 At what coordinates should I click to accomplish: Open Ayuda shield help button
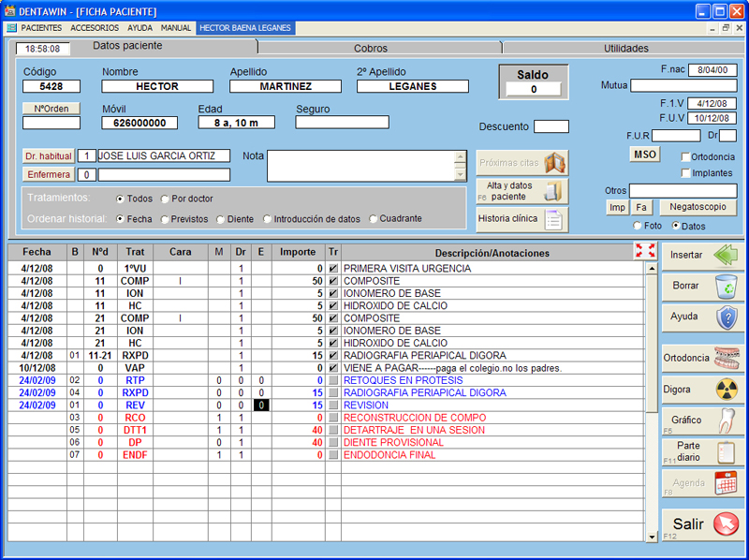(702, 317)
